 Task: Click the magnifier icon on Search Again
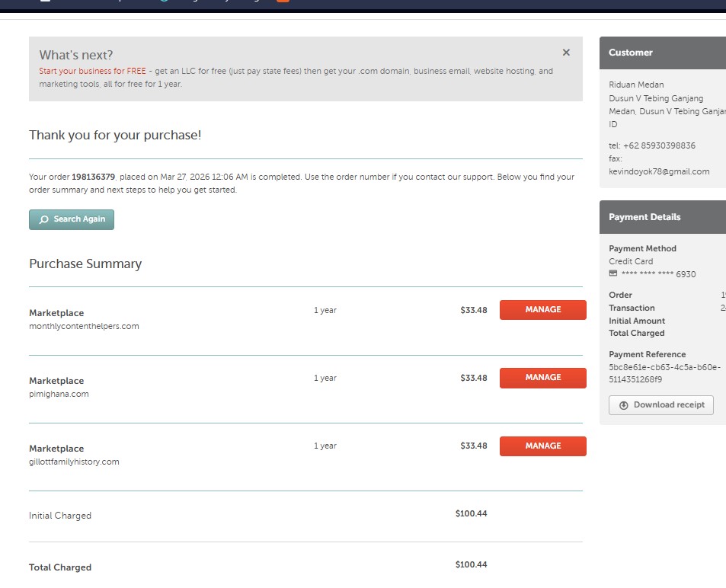point(44,219)
